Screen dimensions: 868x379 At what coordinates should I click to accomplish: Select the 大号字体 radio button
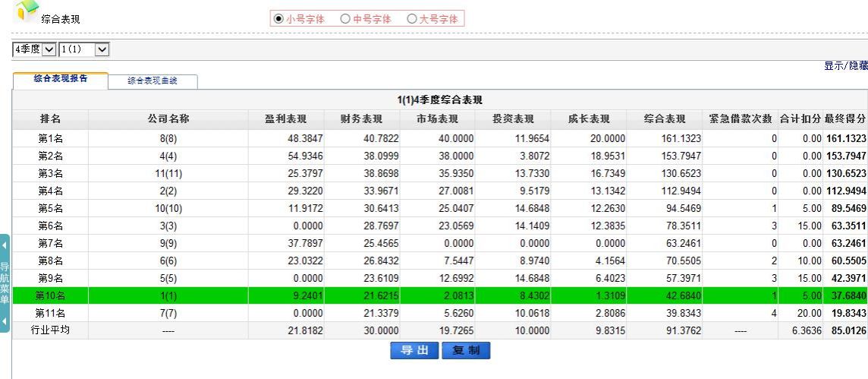coord(412,19)
